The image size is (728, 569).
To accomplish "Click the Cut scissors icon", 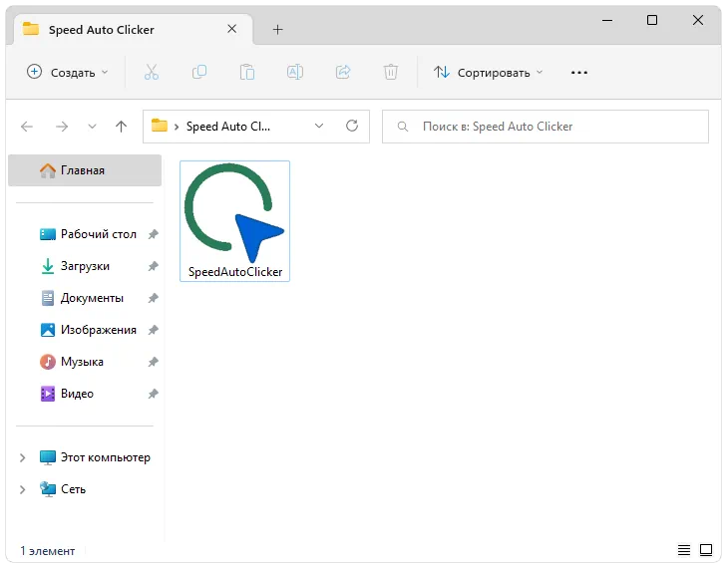I will [152, 73].
